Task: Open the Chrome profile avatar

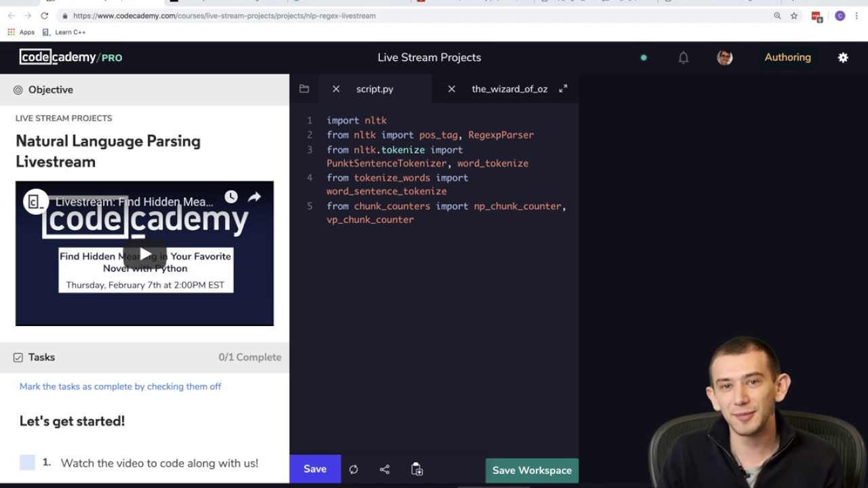Action: pos(840,16)
